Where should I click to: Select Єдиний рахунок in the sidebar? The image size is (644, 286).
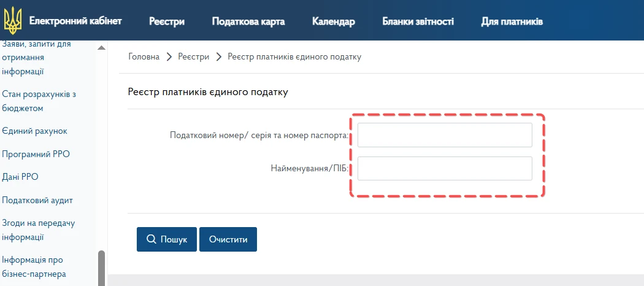tap(34, 131)
